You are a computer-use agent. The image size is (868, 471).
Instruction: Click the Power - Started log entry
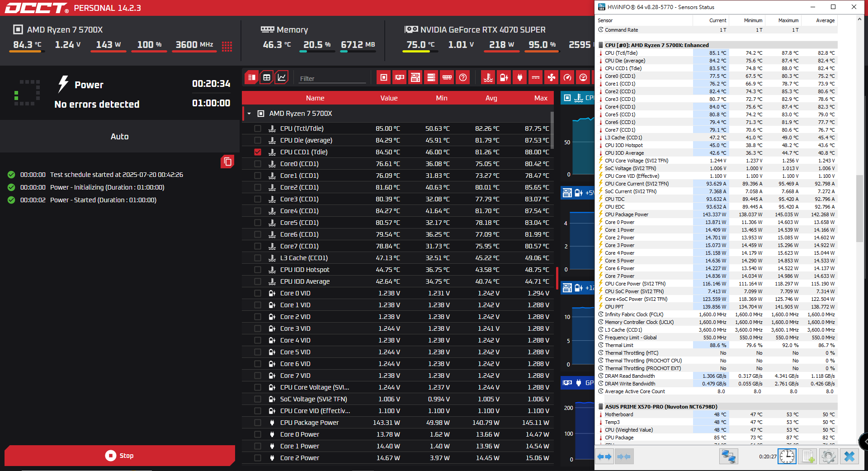(x=103, y=200)
